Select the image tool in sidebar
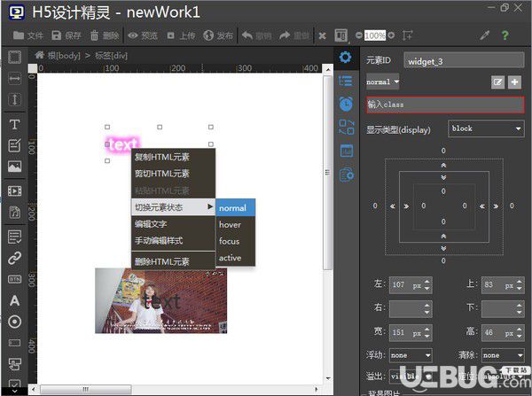Image resolution: width=532 pixels, height=396 pixels. click(x=14, y=167)
